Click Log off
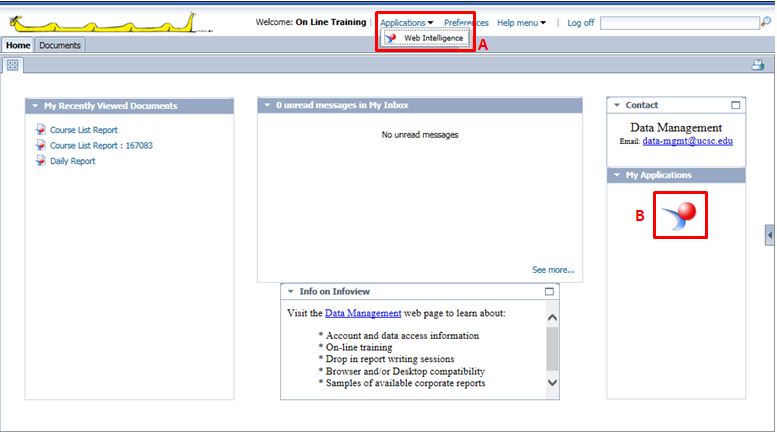The height and width of the screenshot is (433, 777). click(580, 23)
